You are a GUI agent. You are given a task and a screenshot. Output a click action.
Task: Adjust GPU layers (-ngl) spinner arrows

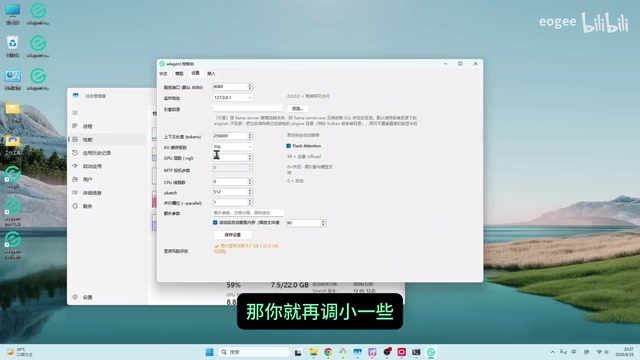[250, 157]
